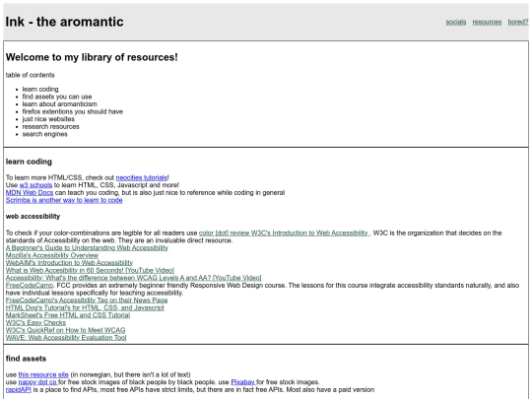This screenshot has width=532, height=399.
Task: Click the 'learn coding' contents item
Action: [40, 89]
